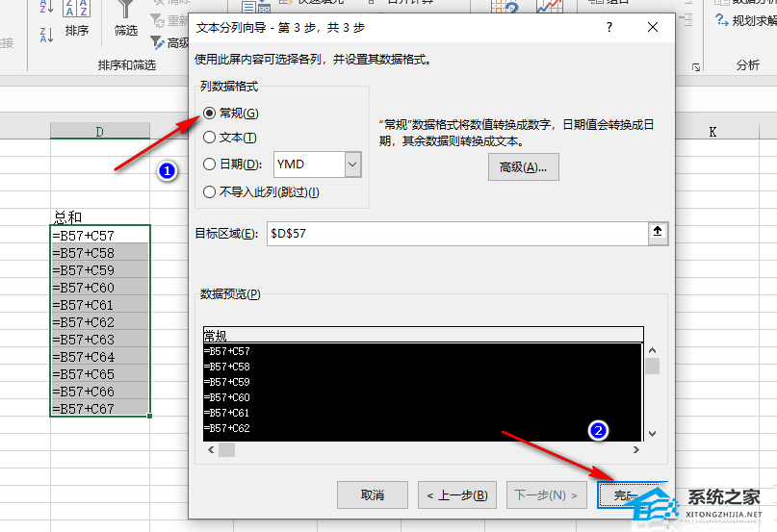This screenshot has height=532, width=777.
Task: Click in the 目标区域 destination input field
Action: pyautogui.click(x=453, y=234)
